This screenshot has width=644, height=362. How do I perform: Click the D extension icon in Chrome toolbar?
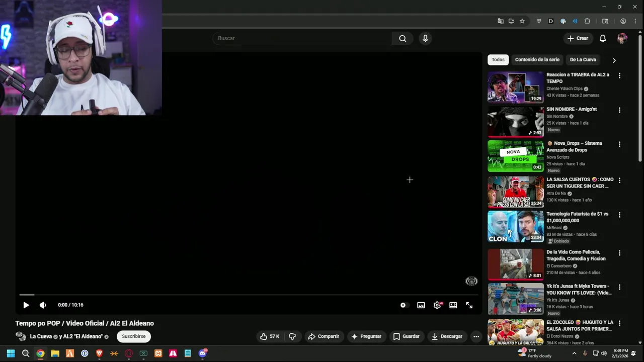pyautogui.click(x=551, y=21)
